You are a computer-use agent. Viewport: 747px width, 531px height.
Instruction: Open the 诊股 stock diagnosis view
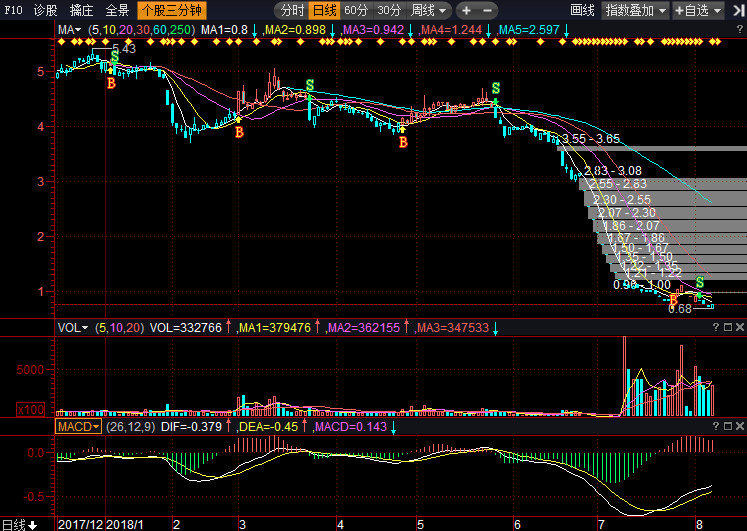coord(46,10)
